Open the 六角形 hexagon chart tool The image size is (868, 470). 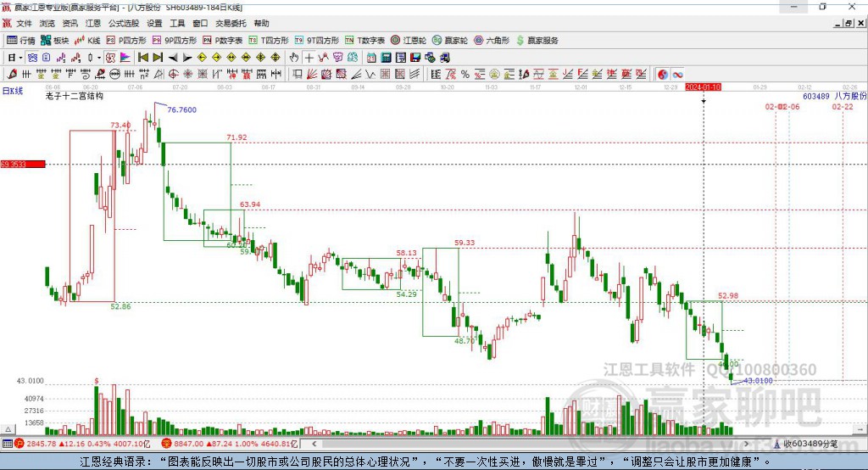coord(492,41)
